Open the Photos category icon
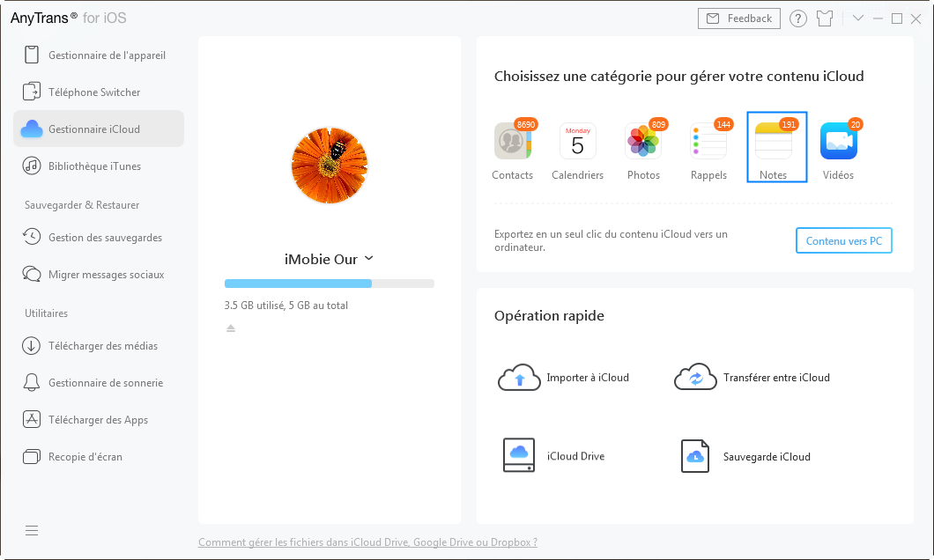Image resolution: width=934 pixels, height=560 pixels. pyautogui.click(x=643, y=141)
